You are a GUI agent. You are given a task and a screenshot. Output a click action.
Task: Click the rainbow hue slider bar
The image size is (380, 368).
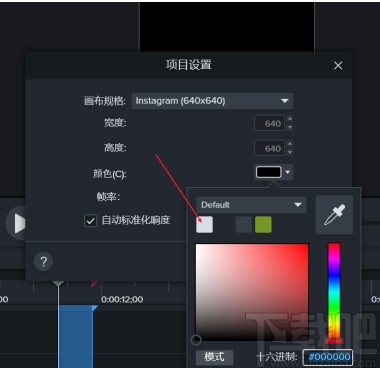coord(334,292)
